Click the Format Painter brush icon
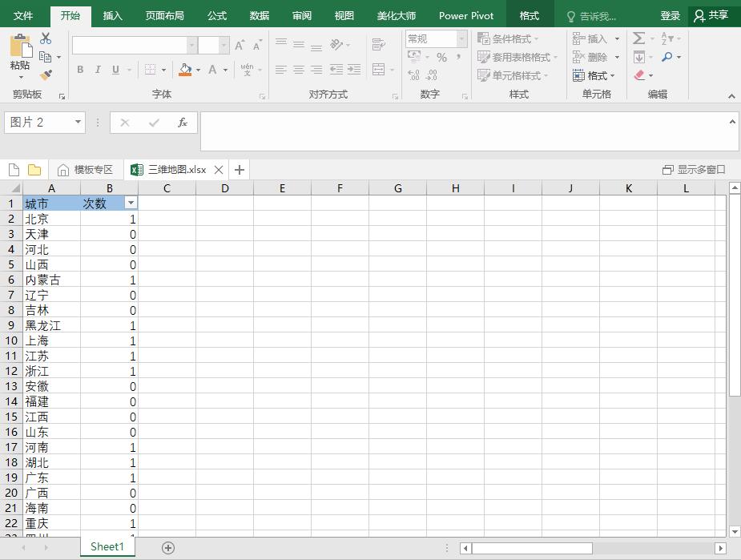Screen dimensions: 741x560 coord(46,75)
